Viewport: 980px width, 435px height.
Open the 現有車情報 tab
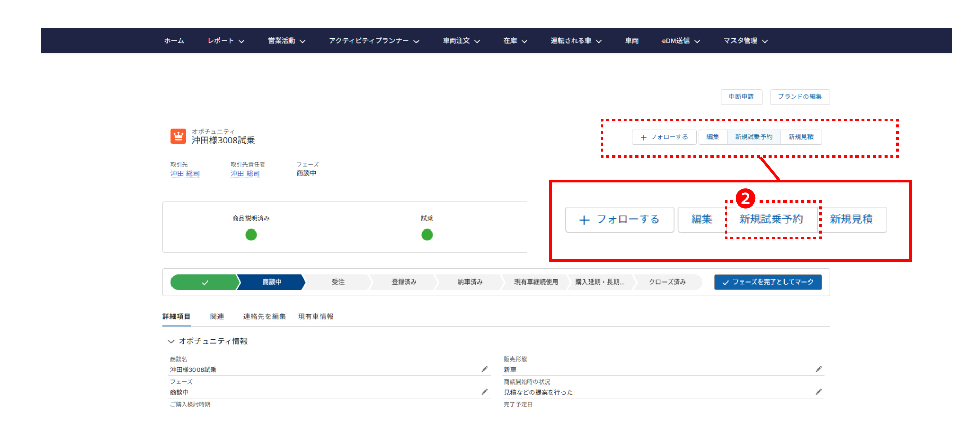[315, 317]
